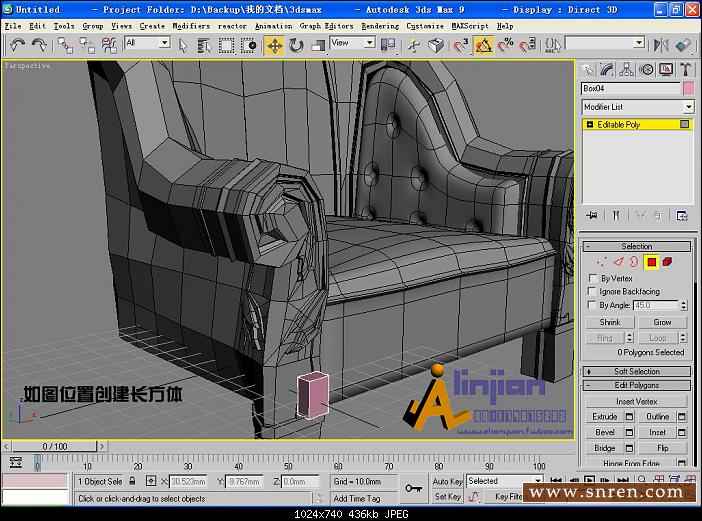The image size is (702, 521).
Task: Click the Insert Vertex button
Action: click(x=636, y=401)
